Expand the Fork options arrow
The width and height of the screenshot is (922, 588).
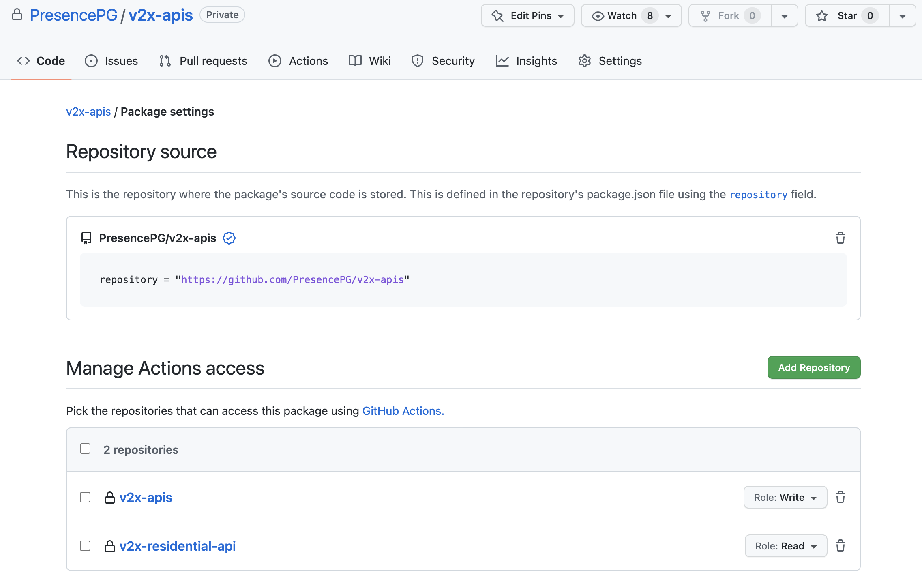(x=785, y=16)
